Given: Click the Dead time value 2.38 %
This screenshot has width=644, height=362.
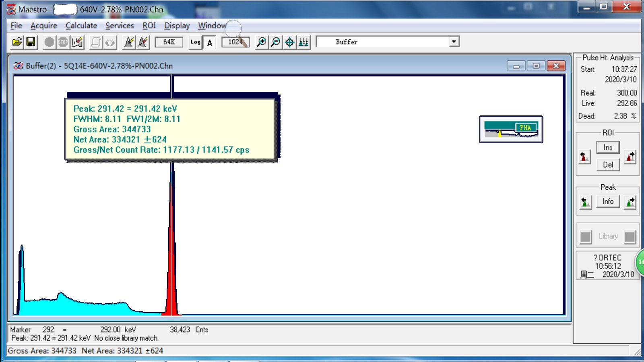Looking at the screenshot, I should (625, 116).
